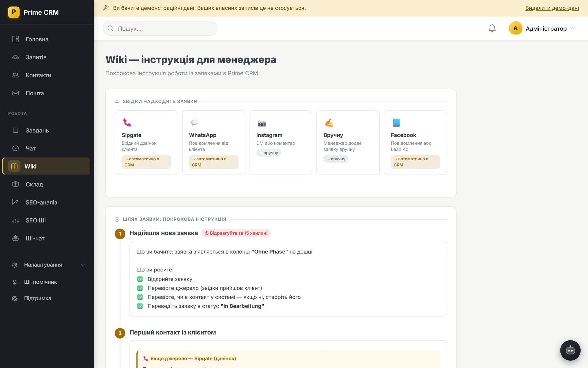Open Запитів section
The width and height of the screenshot is (588, 368).
tap(46, 57)
